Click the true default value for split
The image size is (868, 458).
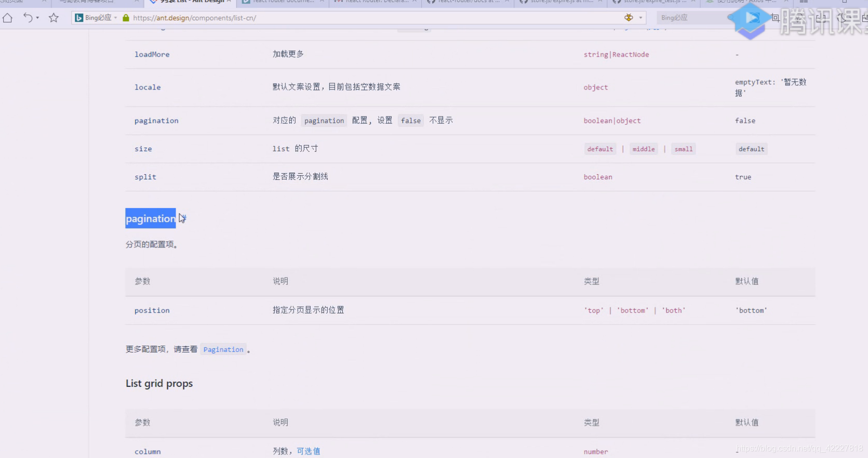pyautogui.click(x=743, y=177)
